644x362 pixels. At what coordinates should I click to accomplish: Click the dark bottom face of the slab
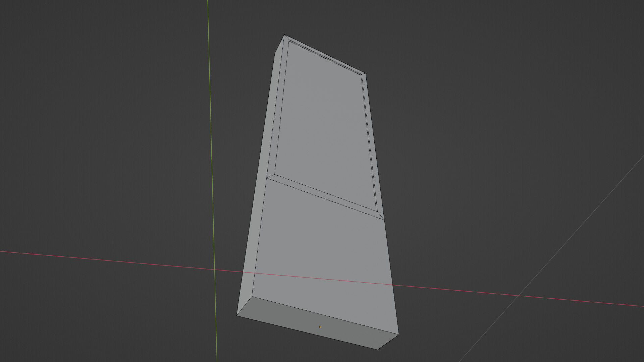(x=317, y=323)
